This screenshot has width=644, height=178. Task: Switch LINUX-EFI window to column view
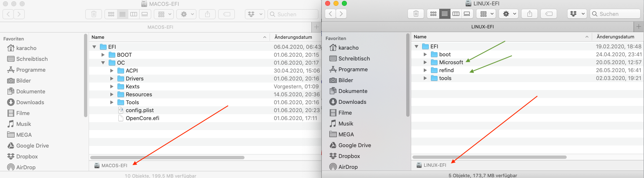(456, 14)
